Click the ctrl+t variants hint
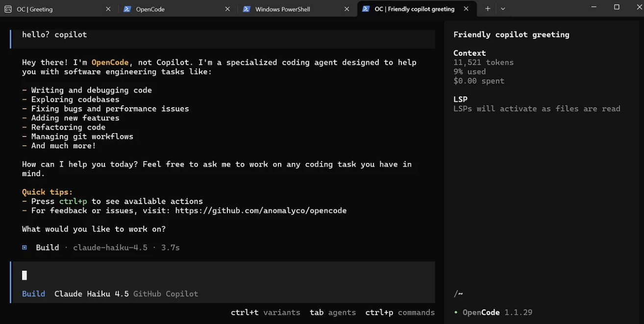This screenshot has height=324, width=644. coord(265,312)
